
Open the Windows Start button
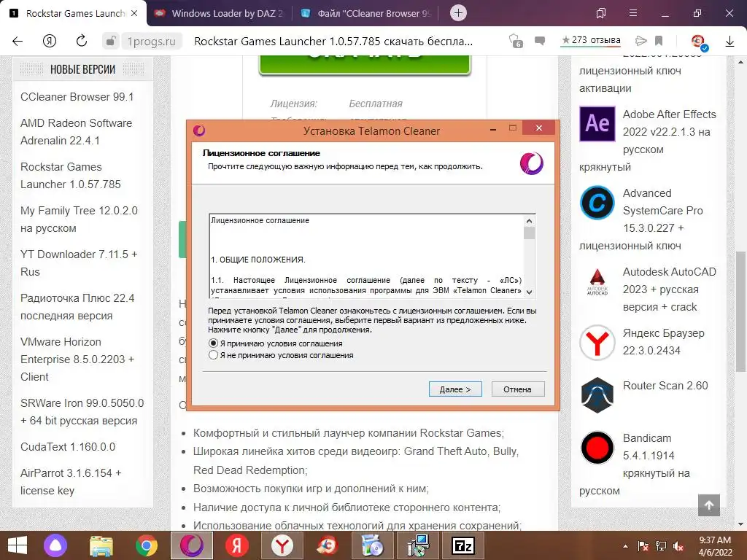pyautogui.click(x=18, y=545)
